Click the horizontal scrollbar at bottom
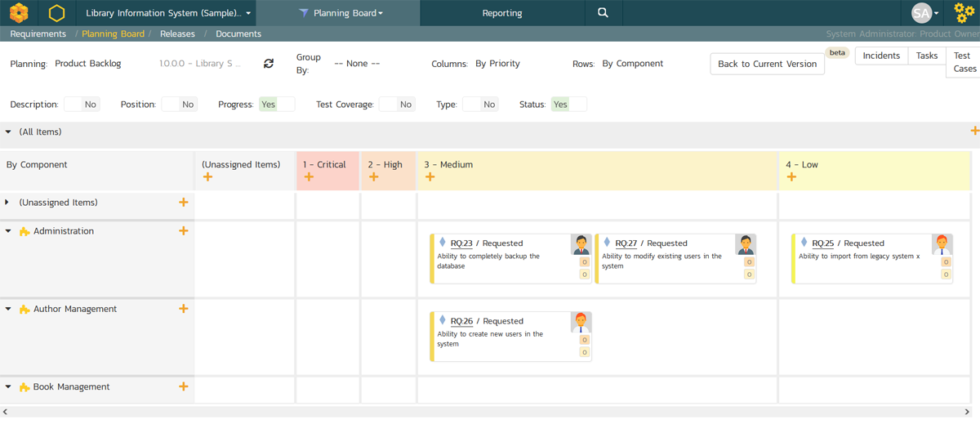Screen dimensions: 980x424 [490, 413]
